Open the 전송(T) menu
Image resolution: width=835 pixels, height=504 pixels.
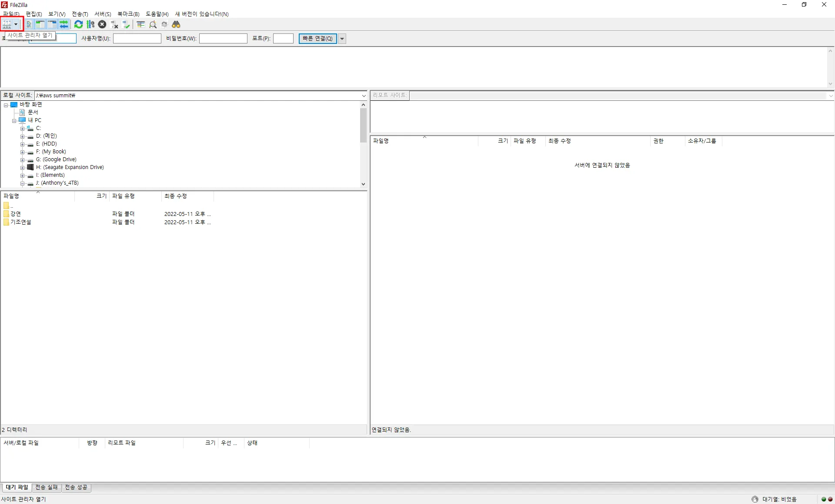pos(80,14)
